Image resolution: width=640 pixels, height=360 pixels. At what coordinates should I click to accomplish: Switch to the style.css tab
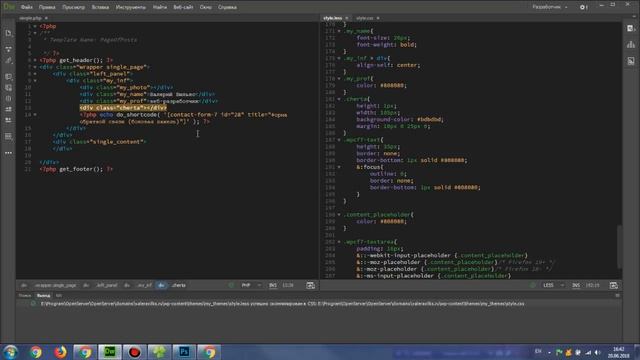click(364, 18)
